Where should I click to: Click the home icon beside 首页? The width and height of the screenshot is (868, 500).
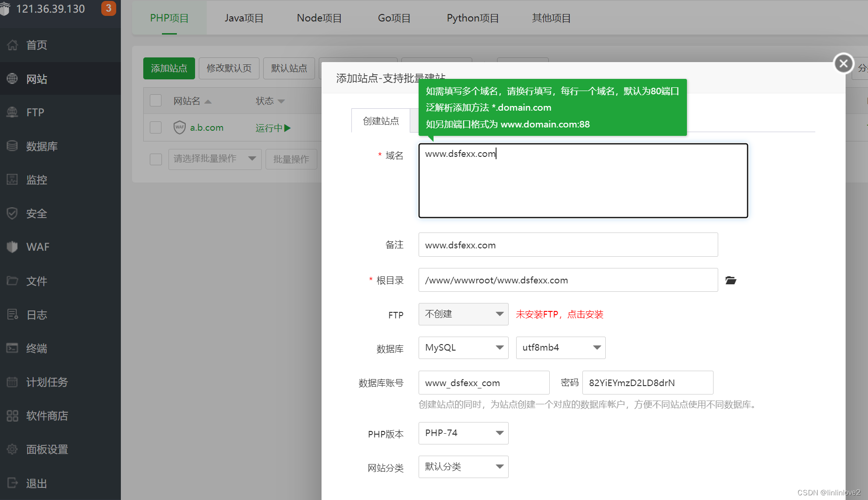click(x=13, y=45)
